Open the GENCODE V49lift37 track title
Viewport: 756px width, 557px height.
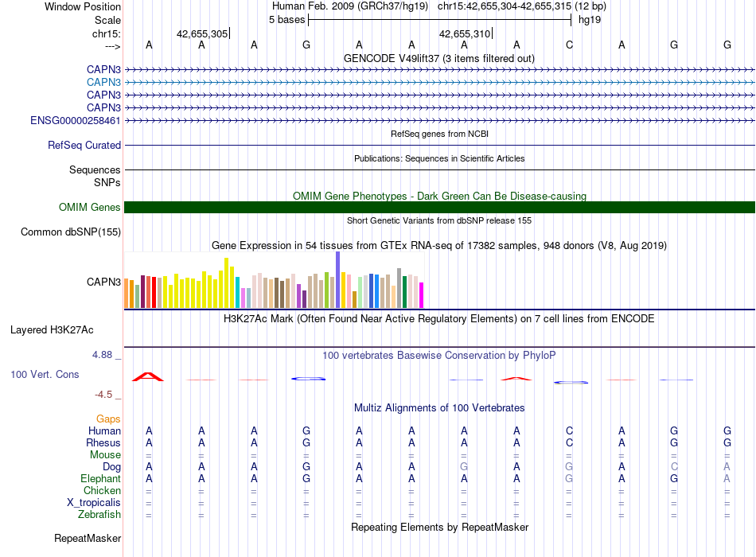(439, 58)
